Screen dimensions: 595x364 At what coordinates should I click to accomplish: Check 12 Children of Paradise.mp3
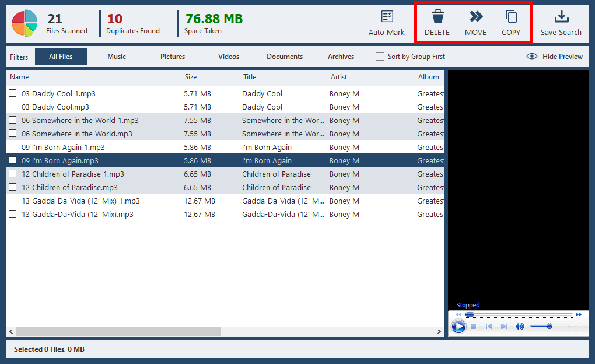coord(12,187)
